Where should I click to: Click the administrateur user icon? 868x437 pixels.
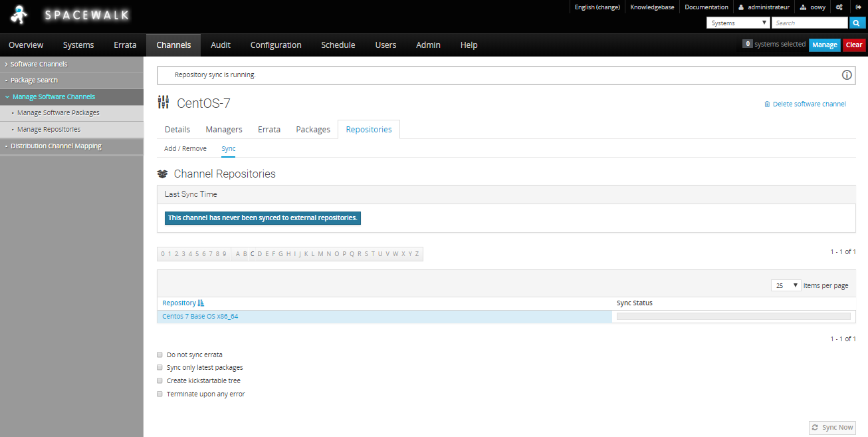741,7
